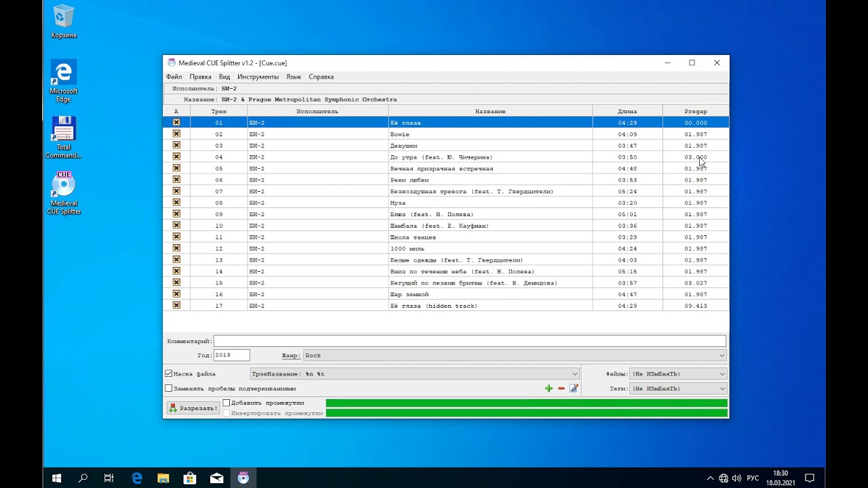
Task: Open Microsoft Store from the taskbar
Action: pos(190,478)
